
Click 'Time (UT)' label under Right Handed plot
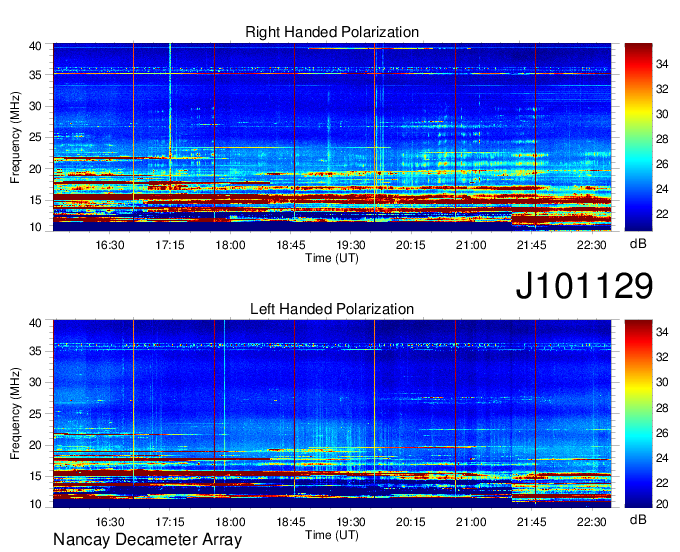coord(332,258)
